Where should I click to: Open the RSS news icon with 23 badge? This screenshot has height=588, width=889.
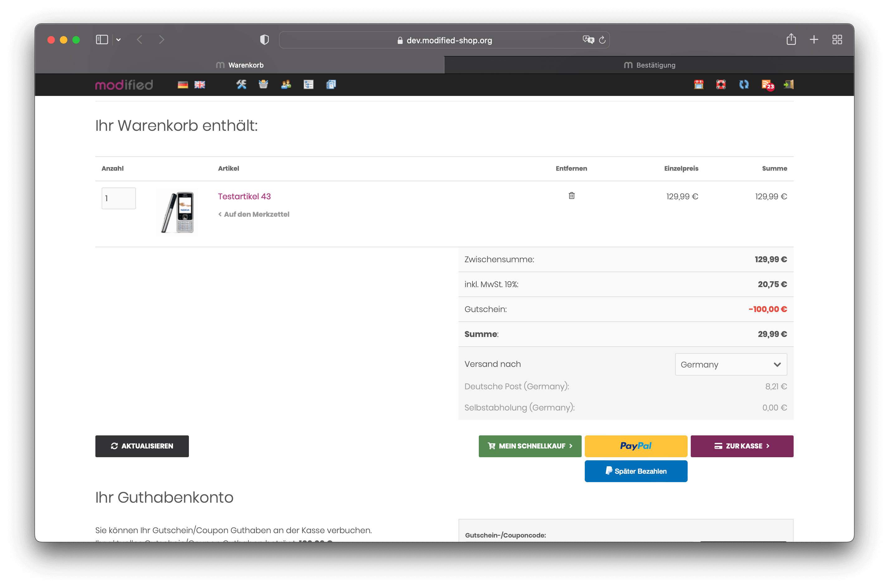tap(767, 85)
